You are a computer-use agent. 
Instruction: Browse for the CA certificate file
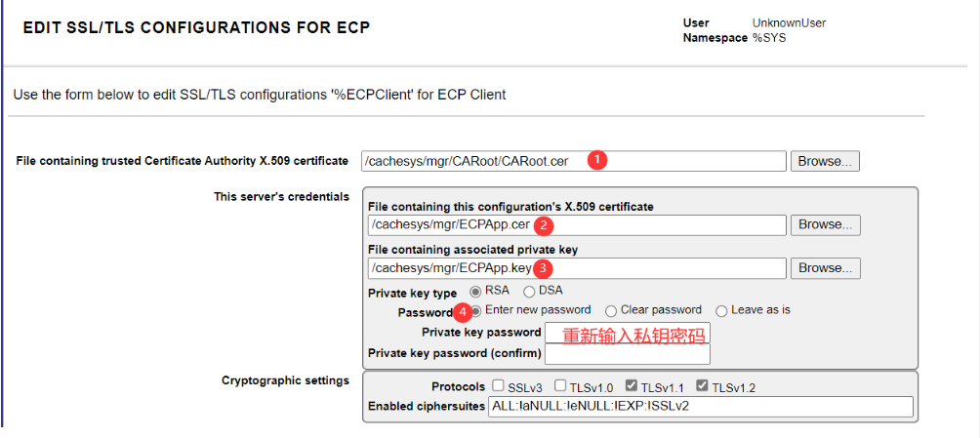[825, 161]
